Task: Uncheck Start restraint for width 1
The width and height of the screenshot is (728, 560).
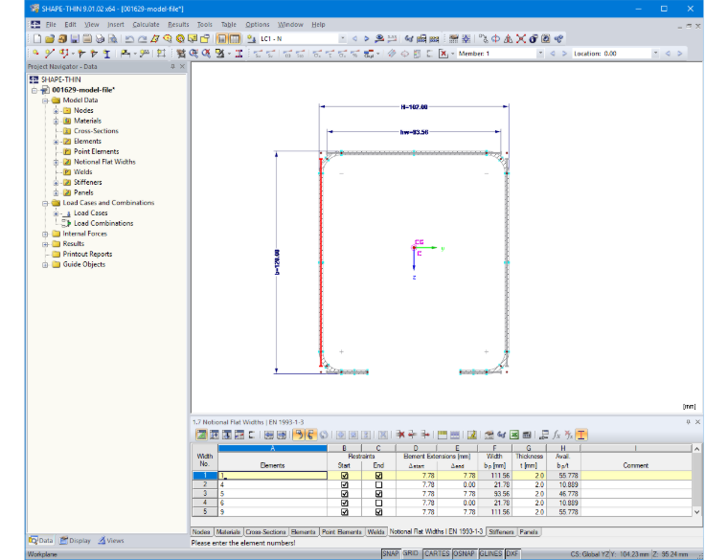Action: [344, 476]
